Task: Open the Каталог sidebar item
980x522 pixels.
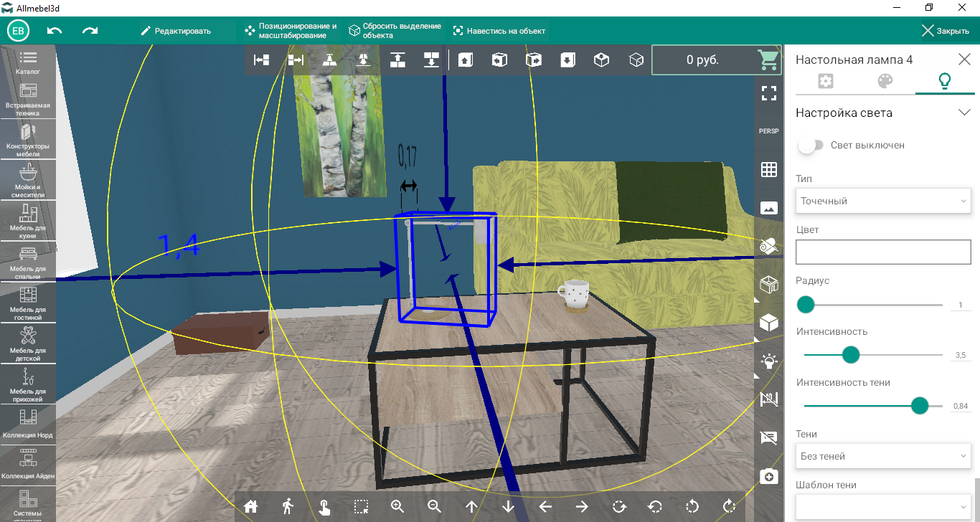Action: (x=29, y=62)
